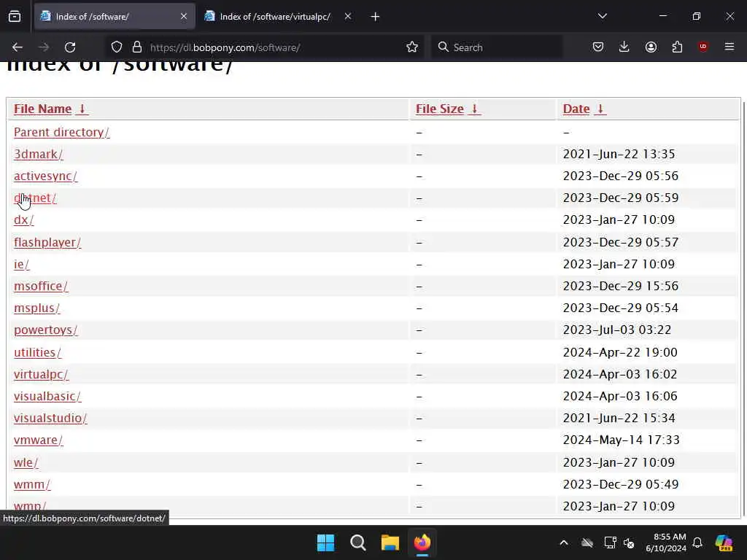Switch to 'Index of /software/virtualpc/' tab

coord(278,17)
